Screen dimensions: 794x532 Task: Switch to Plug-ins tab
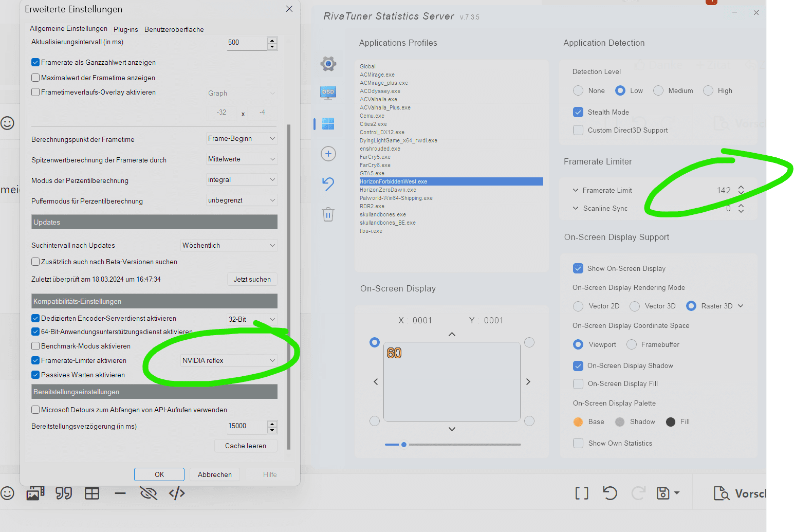point(126,29)
